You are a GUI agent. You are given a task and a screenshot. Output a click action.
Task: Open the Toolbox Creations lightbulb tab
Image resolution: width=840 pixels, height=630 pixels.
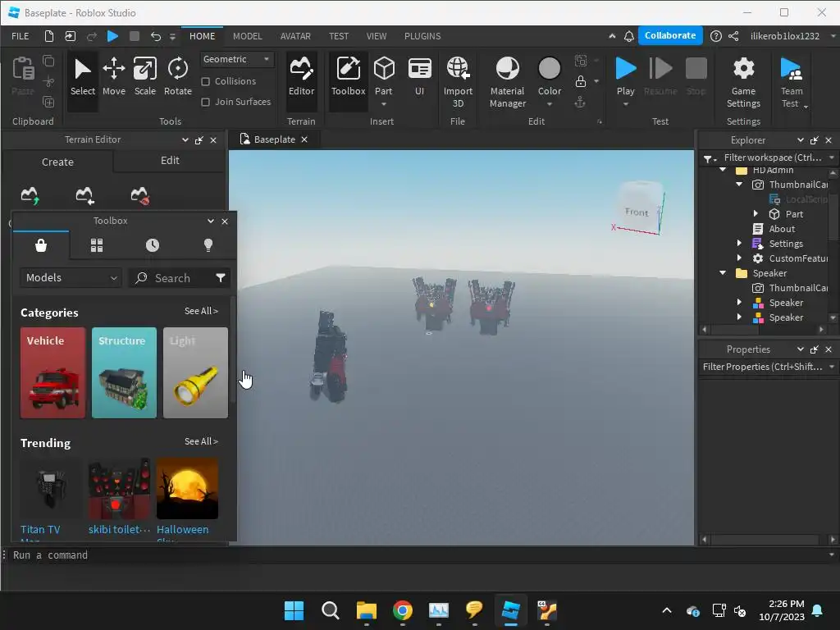[208, 245]
